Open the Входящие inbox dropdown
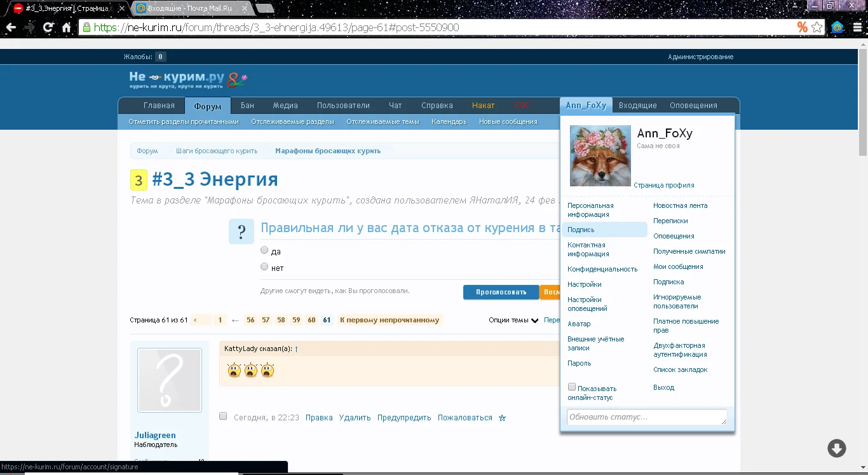 (x=637, y=106)
